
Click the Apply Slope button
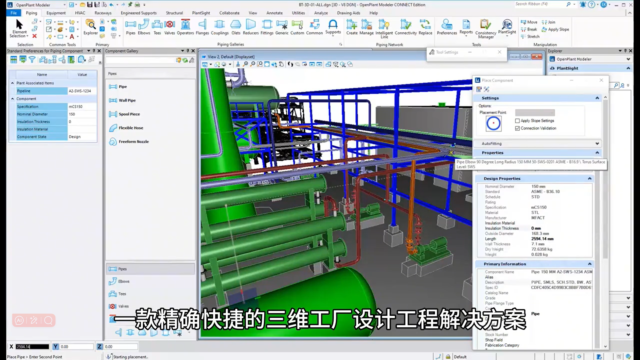tap(556, 29)
